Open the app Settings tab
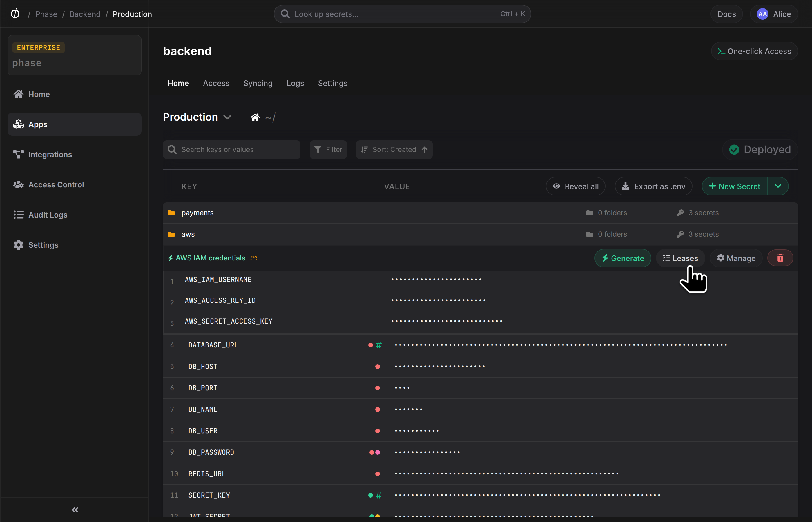Image resolution: width=812 pixels, height=522 pixels. point(332,83)
